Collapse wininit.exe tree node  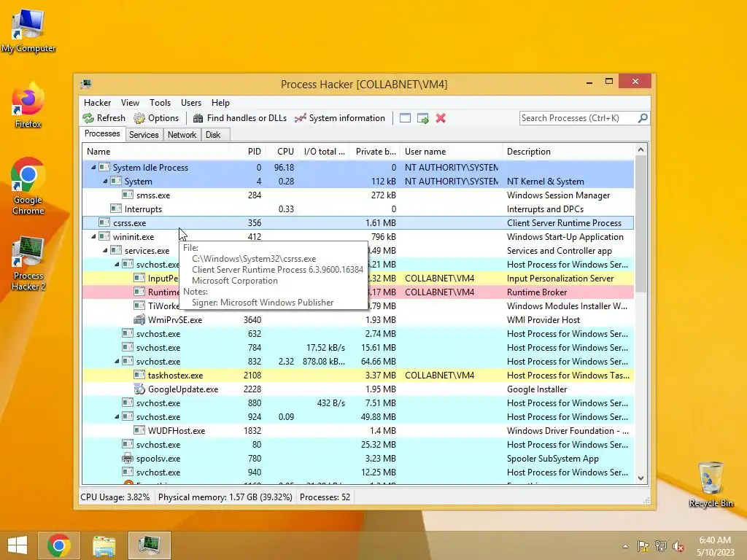tap(93, 236)
